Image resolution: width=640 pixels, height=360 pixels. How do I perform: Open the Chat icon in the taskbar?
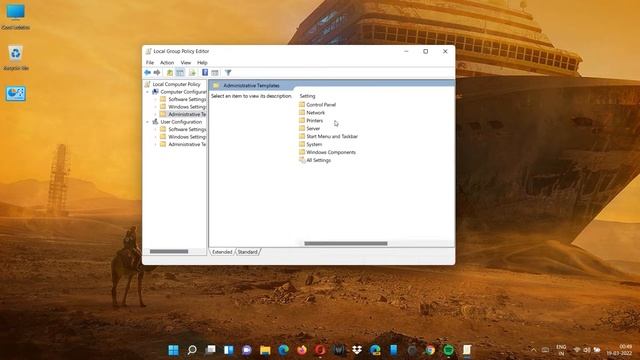(x=247, y=350)
